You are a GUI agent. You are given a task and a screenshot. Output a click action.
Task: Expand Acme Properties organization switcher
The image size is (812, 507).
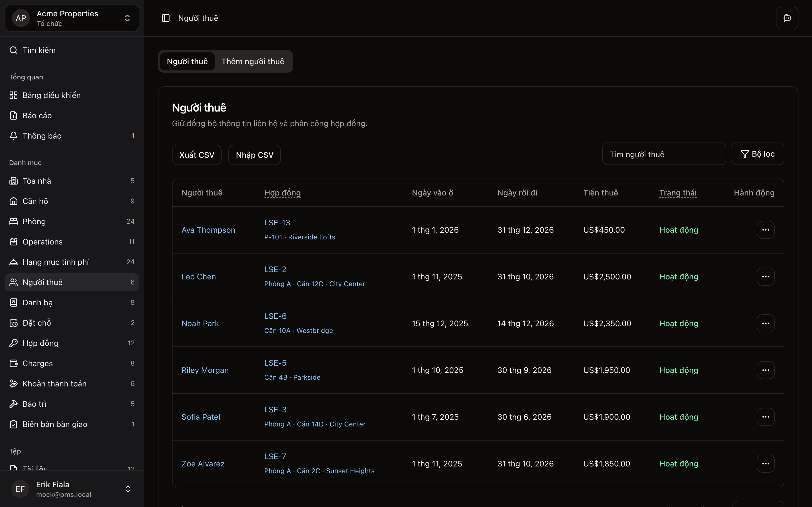click(127, 18)
